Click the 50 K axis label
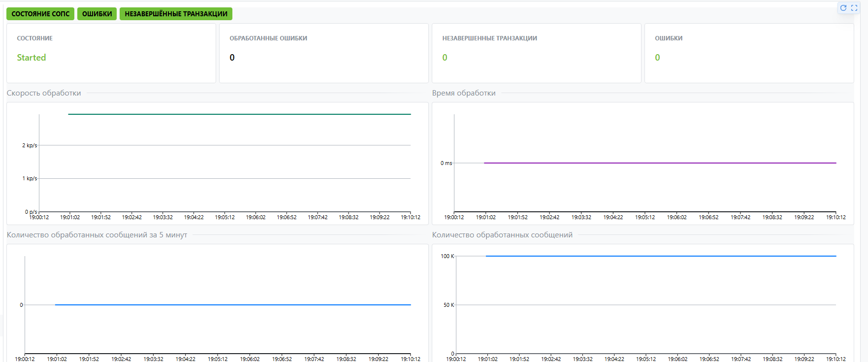868x362 pixels. 449,305
